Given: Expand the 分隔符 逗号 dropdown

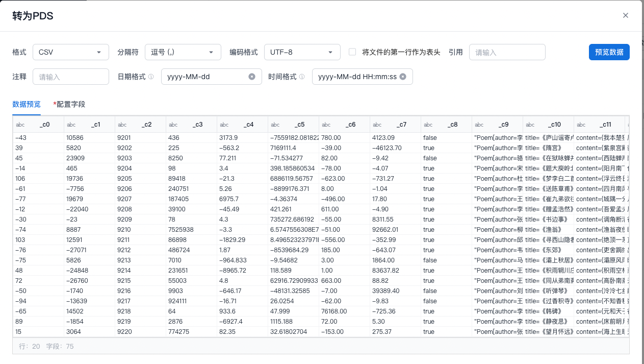Looking at the screenshot, I should 183,52.
